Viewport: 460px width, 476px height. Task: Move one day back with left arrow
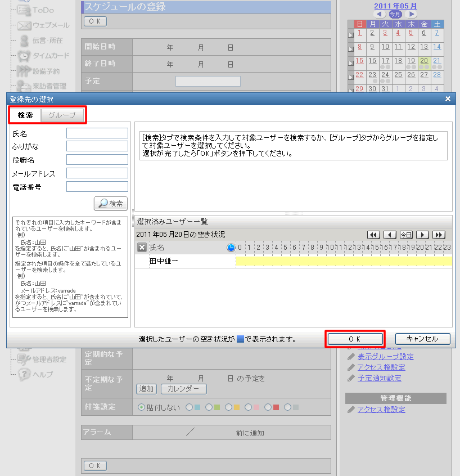click(390, 235)
